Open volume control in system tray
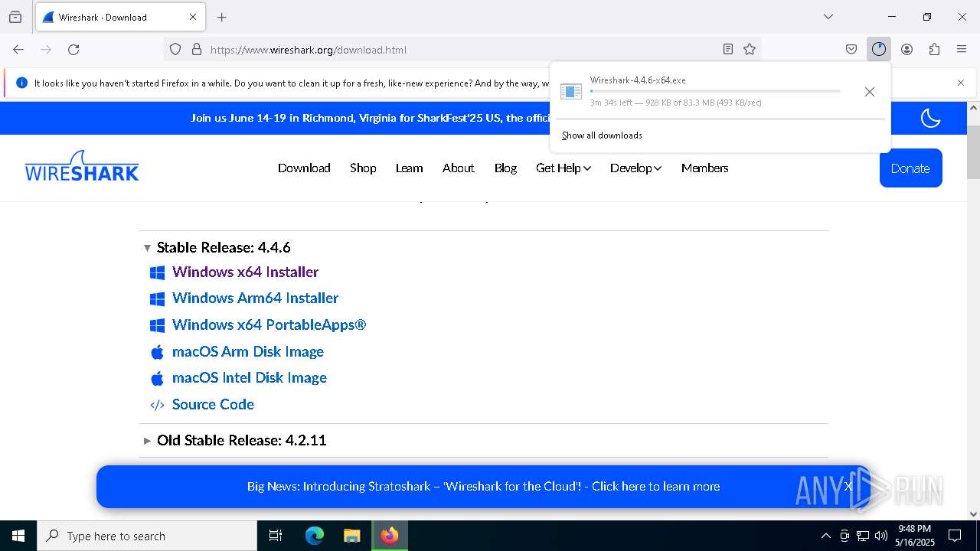 pyautogui.click(x=881, y=536)
